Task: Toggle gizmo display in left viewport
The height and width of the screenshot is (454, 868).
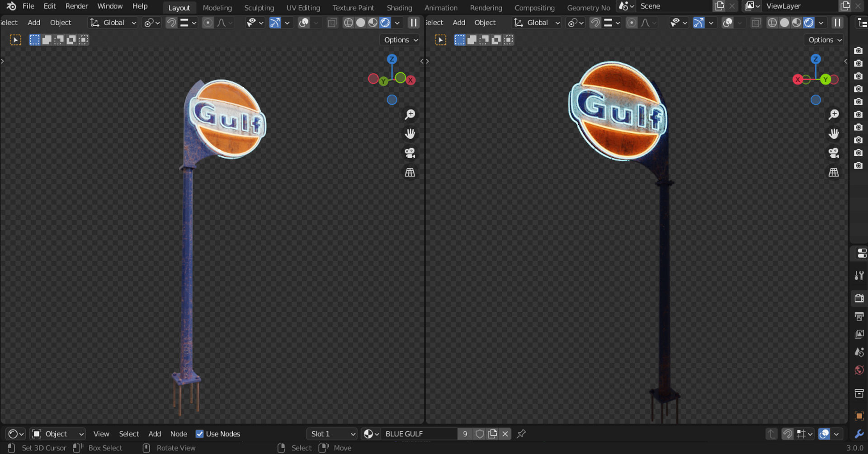Action: (x=275, y=23)
